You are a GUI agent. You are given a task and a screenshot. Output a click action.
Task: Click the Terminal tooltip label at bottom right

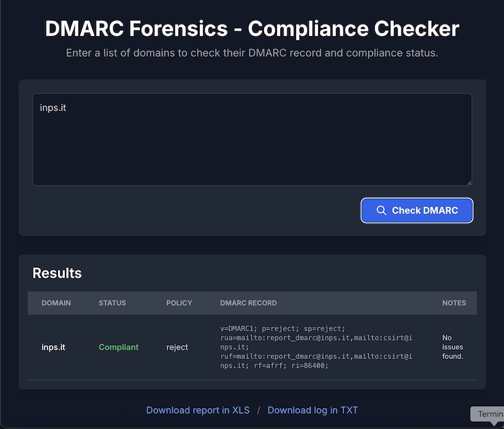coord(489,415)
